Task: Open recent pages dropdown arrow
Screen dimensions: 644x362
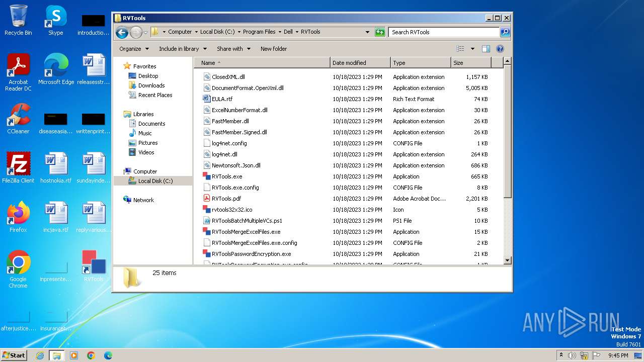Action: 146,33
